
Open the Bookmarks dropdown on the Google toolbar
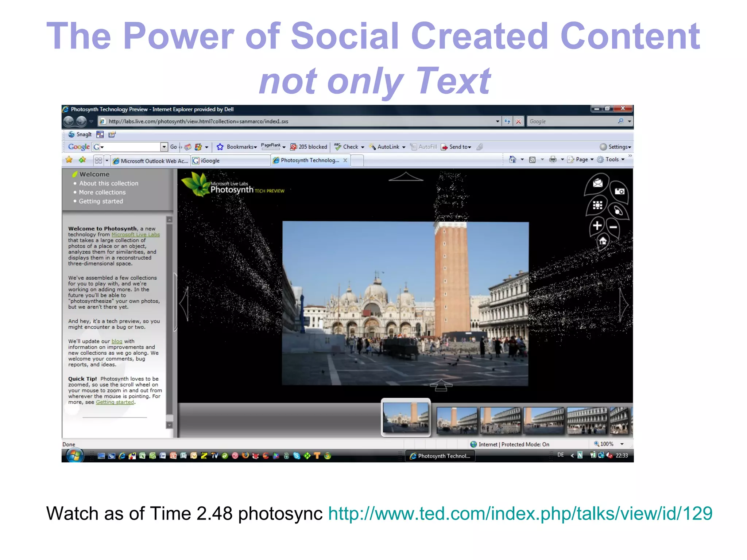[x=255, y=147]
